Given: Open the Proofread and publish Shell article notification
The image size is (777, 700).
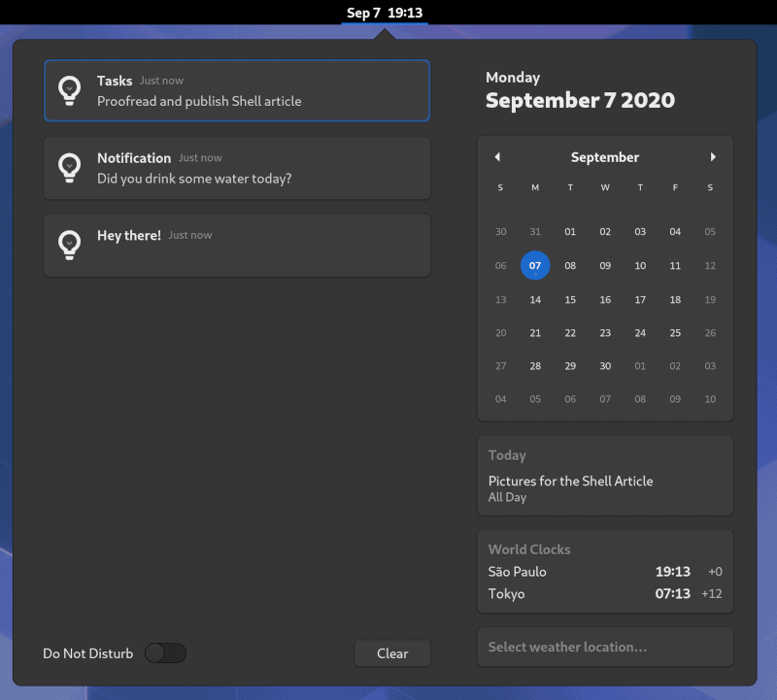Looking at the screenshot, I should pyautogui.click(x=237, y=91).
